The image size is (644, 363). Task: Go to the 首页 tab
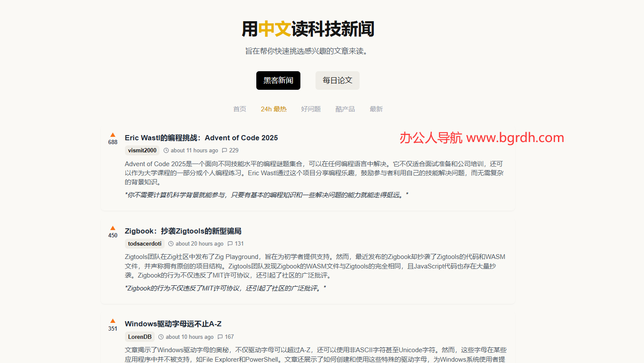[239, 109]
